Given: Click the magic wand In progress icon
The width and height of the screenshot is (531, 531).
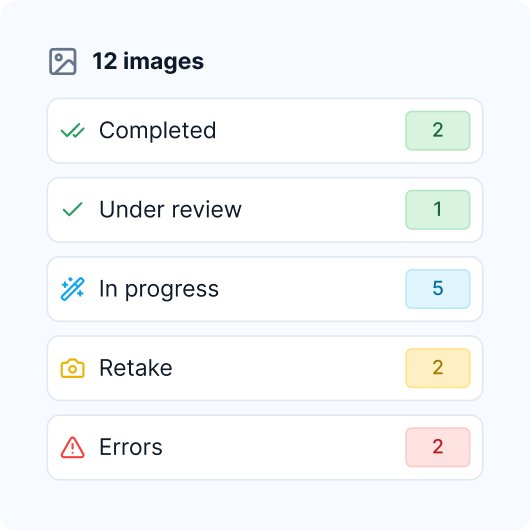Looking at the screenshot, I should [72, 289].
